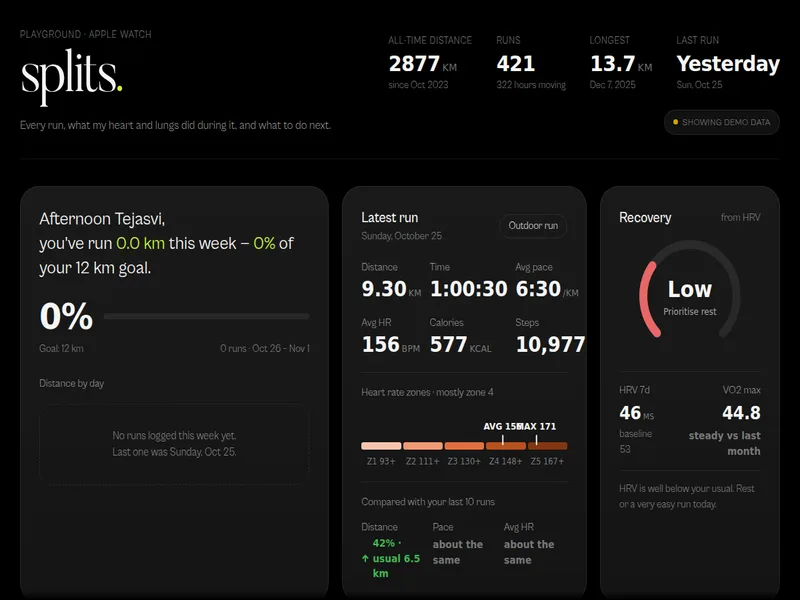Click the '322 hours moving' text

(531, 85)
